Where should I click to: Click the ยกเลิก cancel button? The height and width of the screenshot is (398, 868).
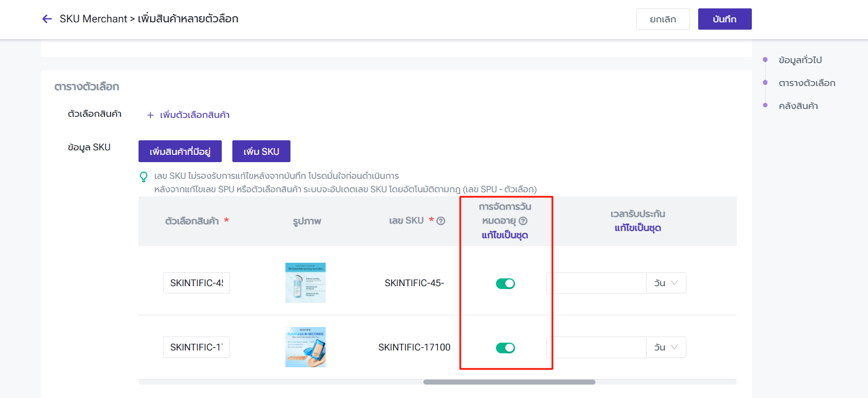662,19
